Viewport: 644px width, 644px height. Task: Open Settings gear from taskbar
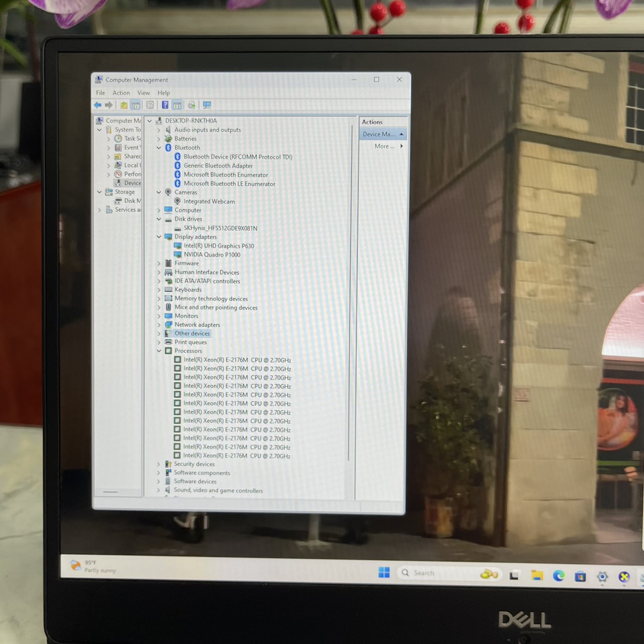coord(602,576)
